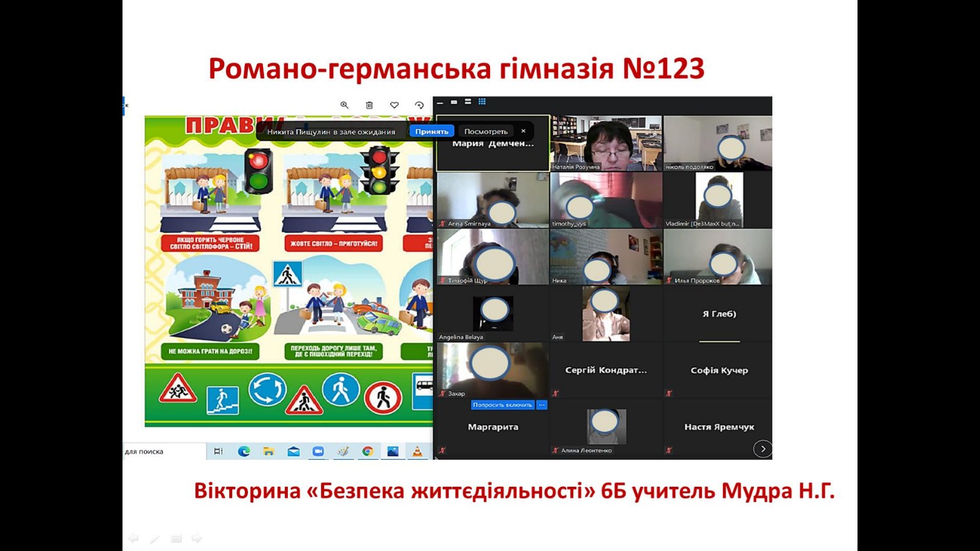Go to next page of participants arrow
Screen dimensions: 980x551
coord(763,449)
